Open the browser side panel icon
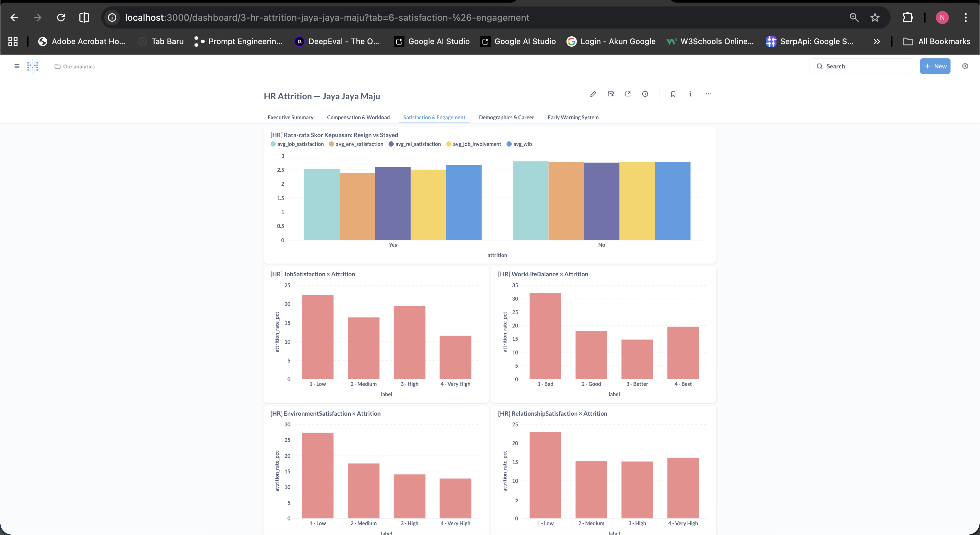 coord(84,18)
